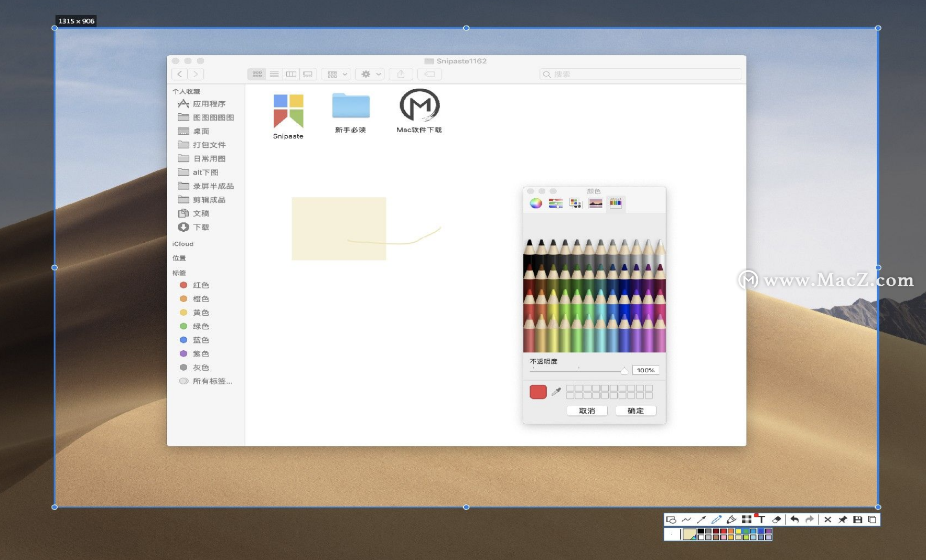The height and width of the screenshot is (560, 926).
Task: Click the 100% opacity value field
Action: [x=645, y=370]
